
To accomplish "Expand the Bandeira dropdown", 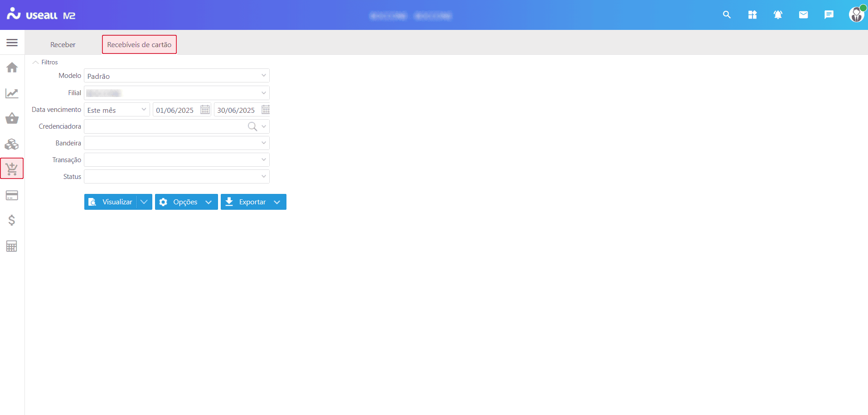I will [x=263, y=143].
